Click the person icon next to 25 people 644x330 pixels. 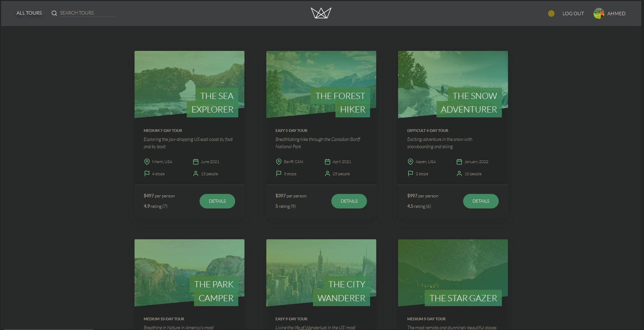point(327,173)
